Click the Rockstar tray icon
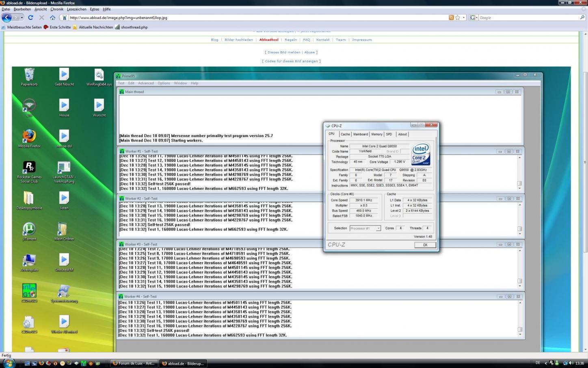Viewport: 588px width, 368px height. pyautogui.click(x=551, y=363)
